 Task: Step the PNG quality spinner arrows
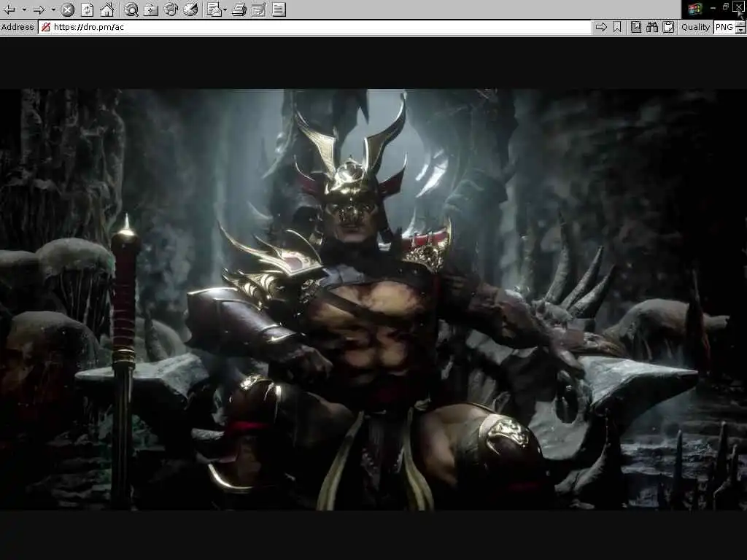[x=740, y=27]
